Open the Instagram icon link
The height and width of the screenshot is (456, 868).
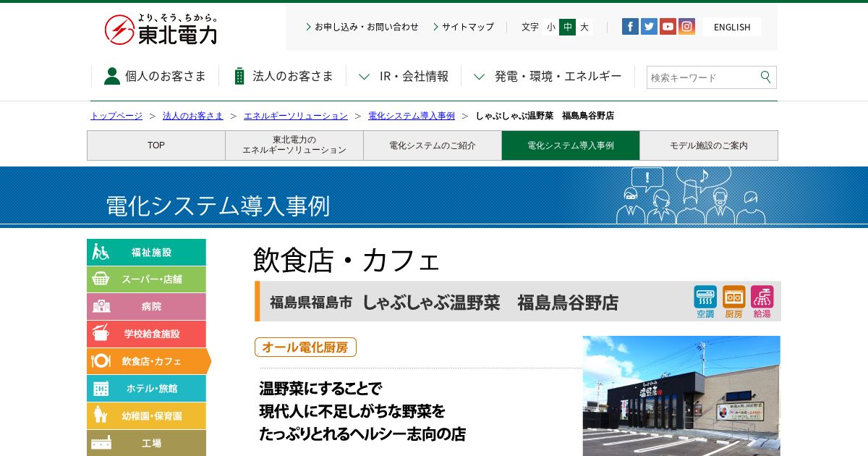[686, 27]
